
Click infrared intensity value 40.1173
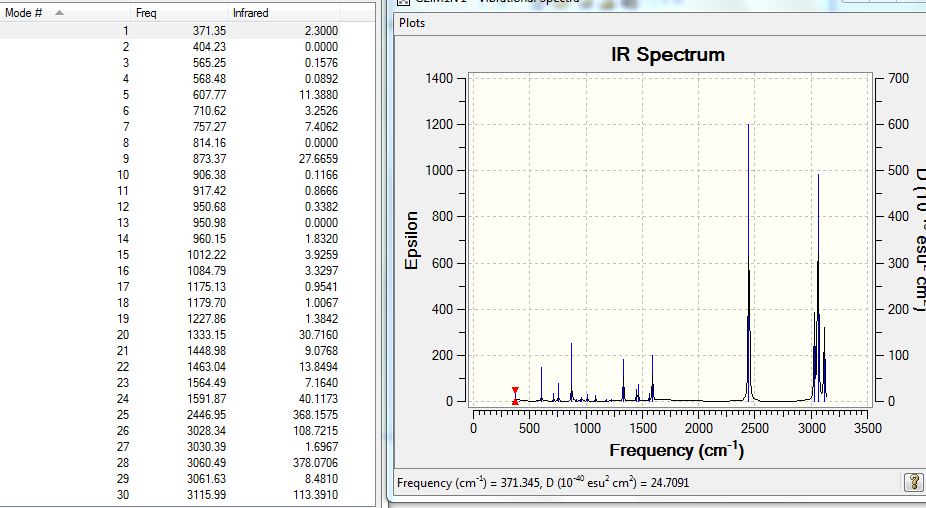point(318,399)
